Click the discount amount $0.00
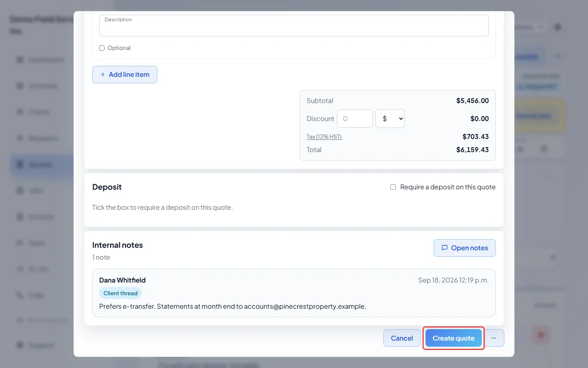The width and height of the screenshot is (588, 368). [x=479, y=119]
